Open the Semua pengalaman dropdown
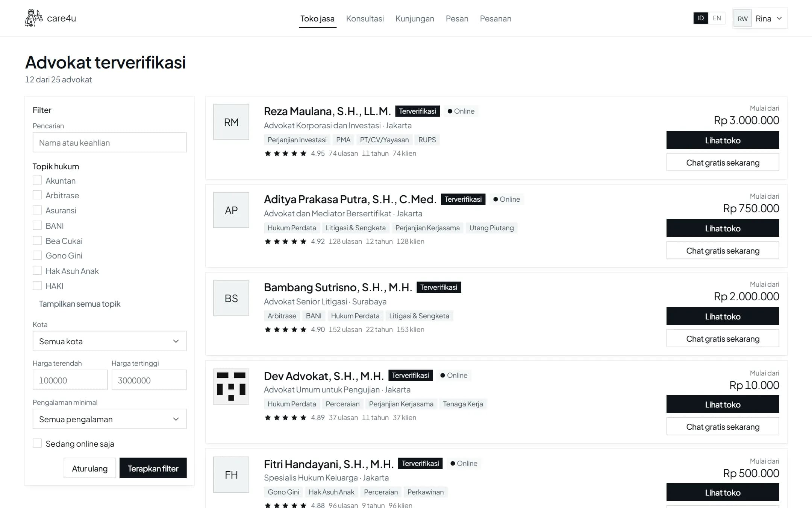 click(109, 419)
